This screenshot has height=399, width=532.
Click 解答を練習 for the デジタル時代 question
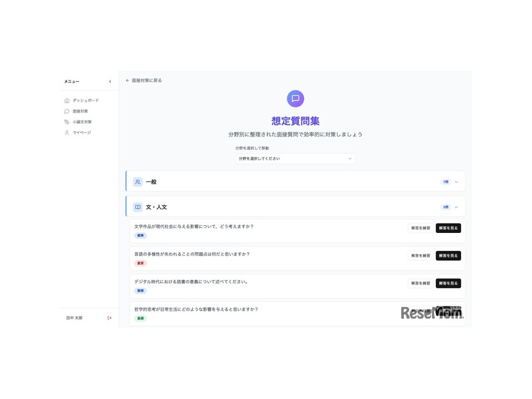[x=421, y=283]
